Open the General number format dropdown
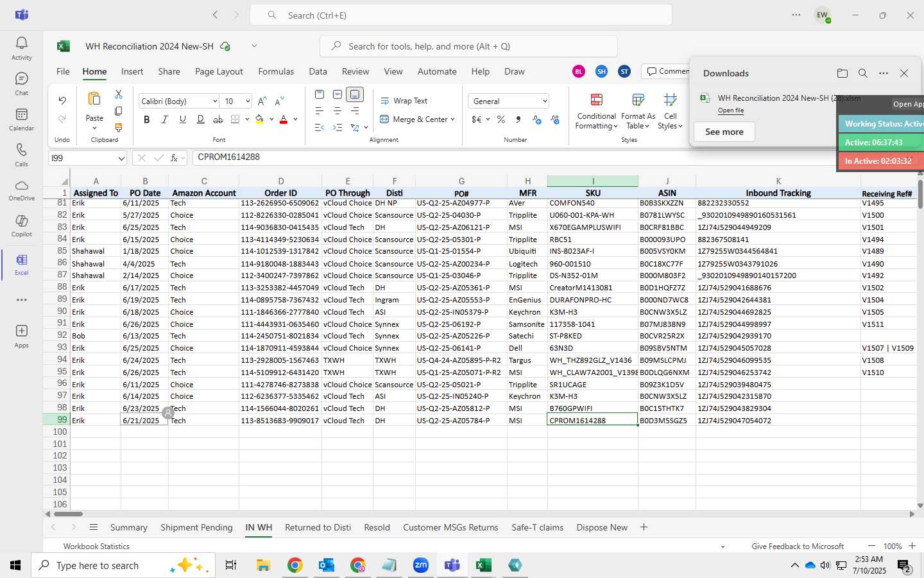 545,101
